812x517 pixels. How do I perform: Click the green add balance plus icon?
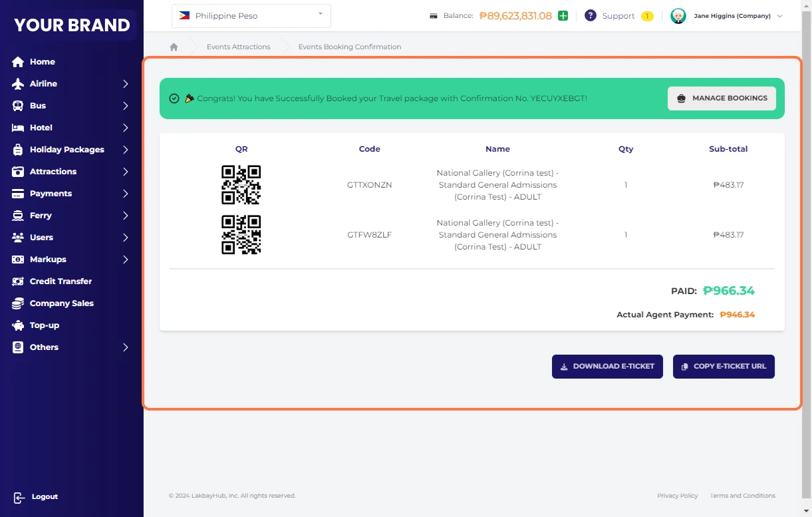pos(563,16)
